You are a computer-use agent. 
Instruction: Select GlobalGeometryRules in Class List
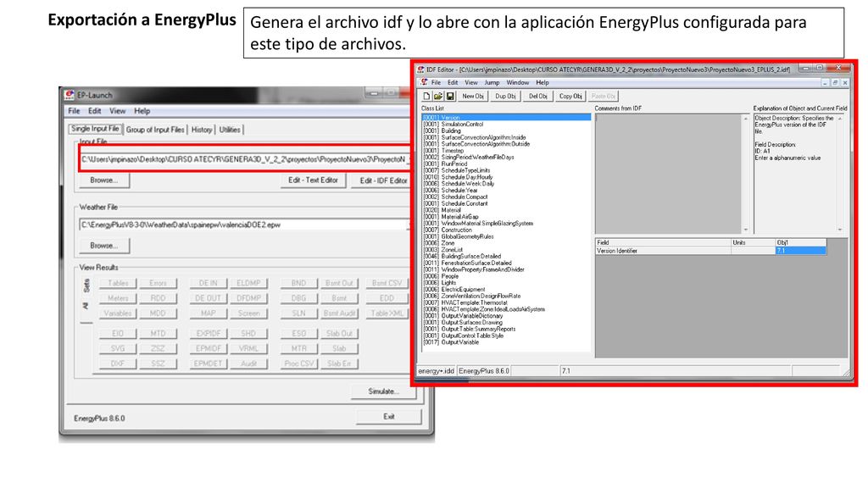(459, 236)
